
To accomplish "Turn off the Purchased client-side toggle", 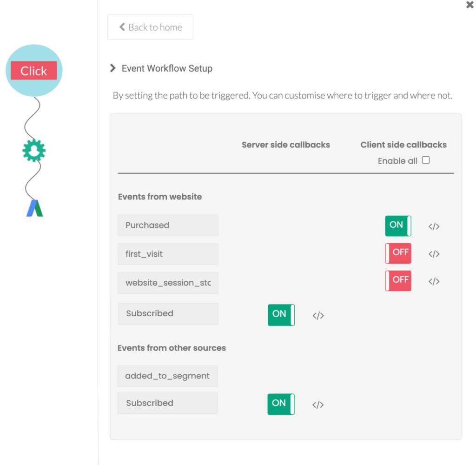I will (397, 225).
